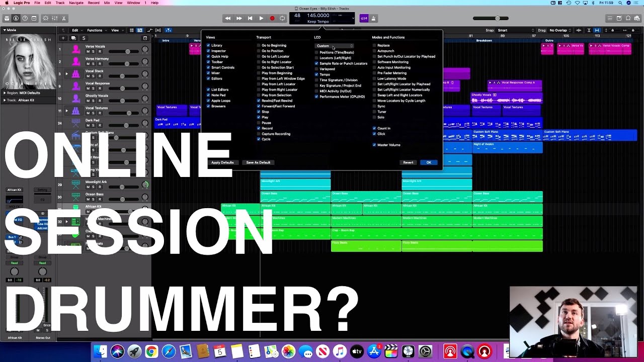
Task: Click the purple count-in 1234 button
Action: click(364, 18)
